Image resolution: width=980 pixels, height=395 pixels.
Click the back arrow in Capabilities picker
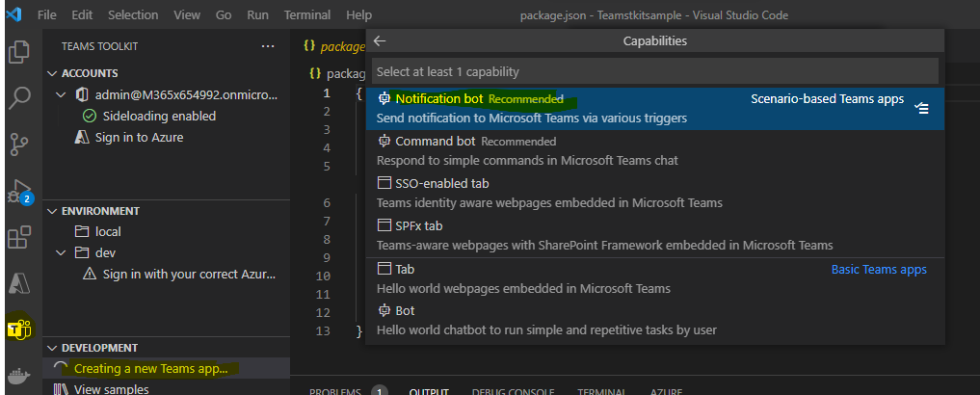380,41
